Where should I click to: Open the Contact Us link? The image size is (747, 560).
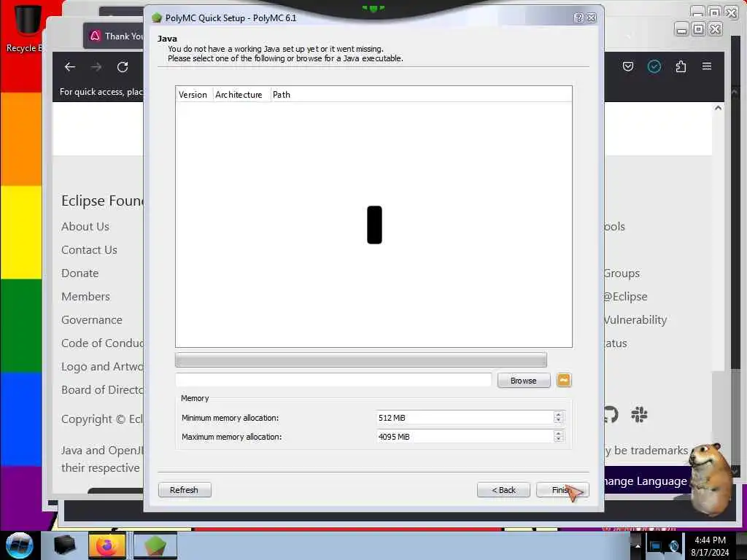(89, 250)
